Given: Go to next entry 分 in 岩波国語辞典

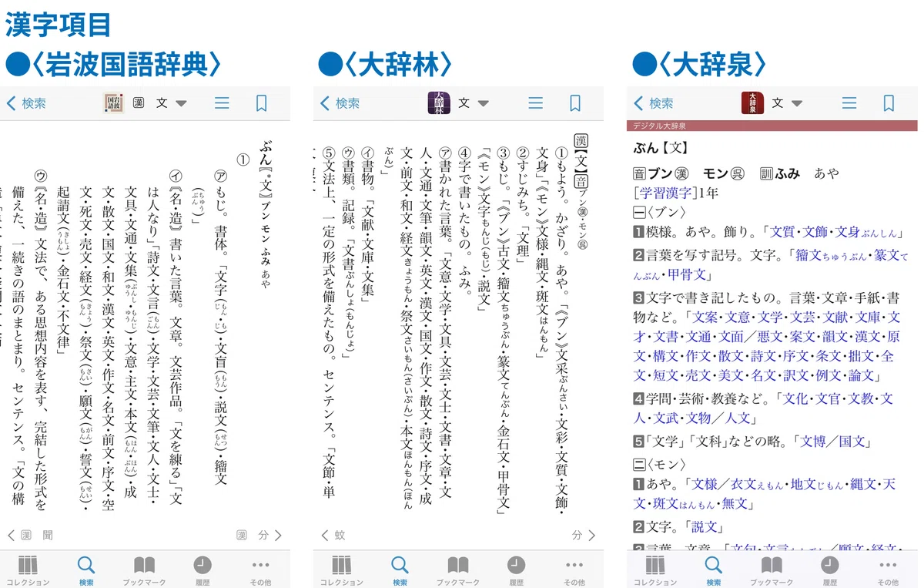Looking at the screenshot, I should [258, 535].
